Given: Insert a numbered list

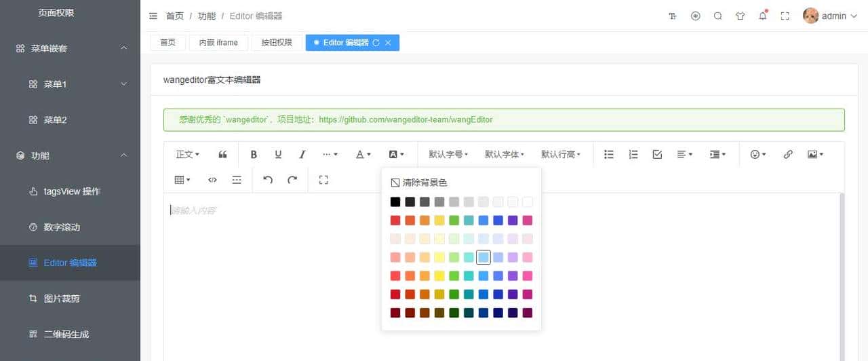Looking at the screenshot, I should point(633,155).
